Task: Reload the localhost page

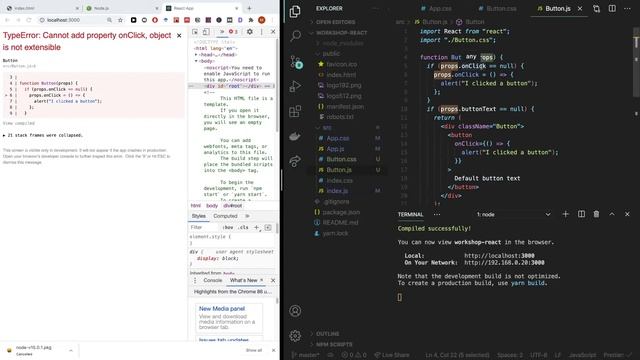Action: pyautogui.click(x=29, y=20)
